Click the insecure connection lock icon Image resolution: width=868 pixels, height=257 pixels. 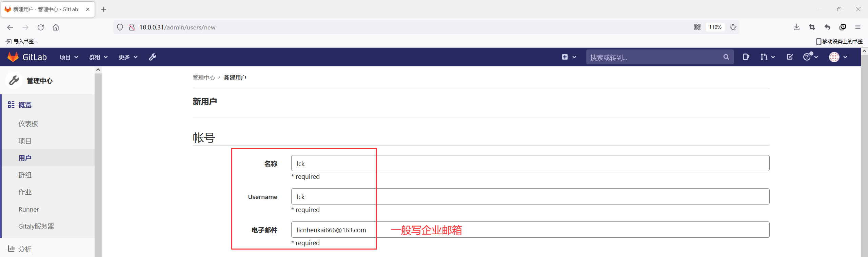[132, 27]
